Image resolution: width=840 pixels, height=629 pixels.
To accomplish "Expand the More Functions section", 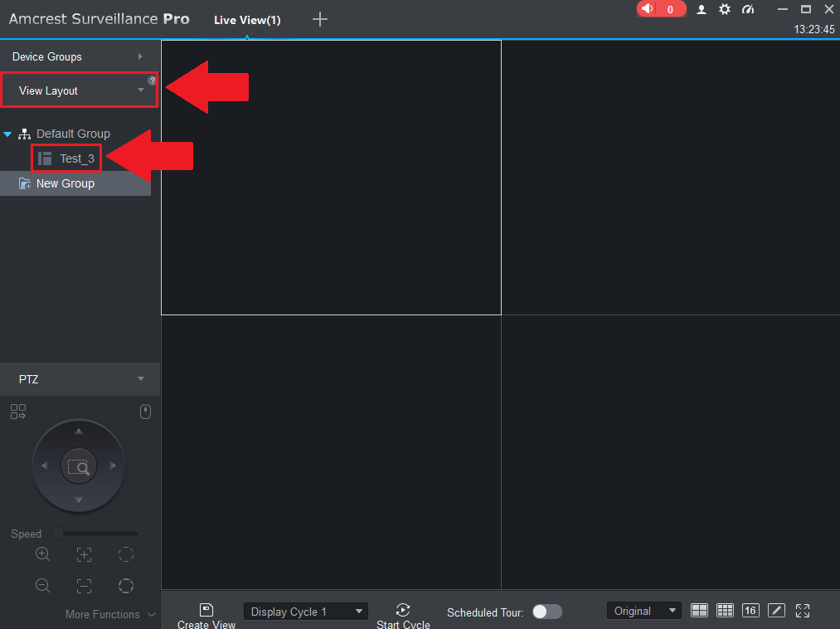I will coord(110,614).
